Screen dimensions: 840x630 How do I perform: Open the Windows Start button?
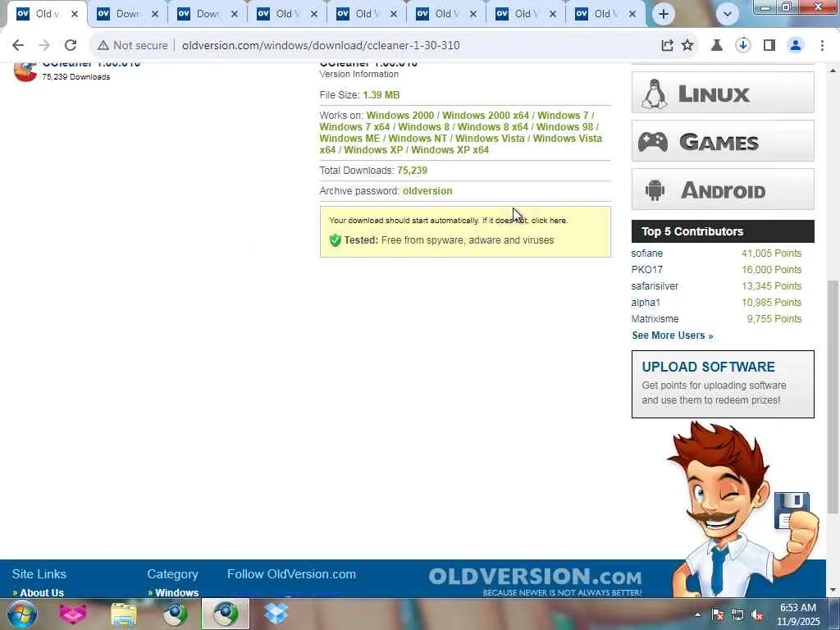click(x=21, y=614)
